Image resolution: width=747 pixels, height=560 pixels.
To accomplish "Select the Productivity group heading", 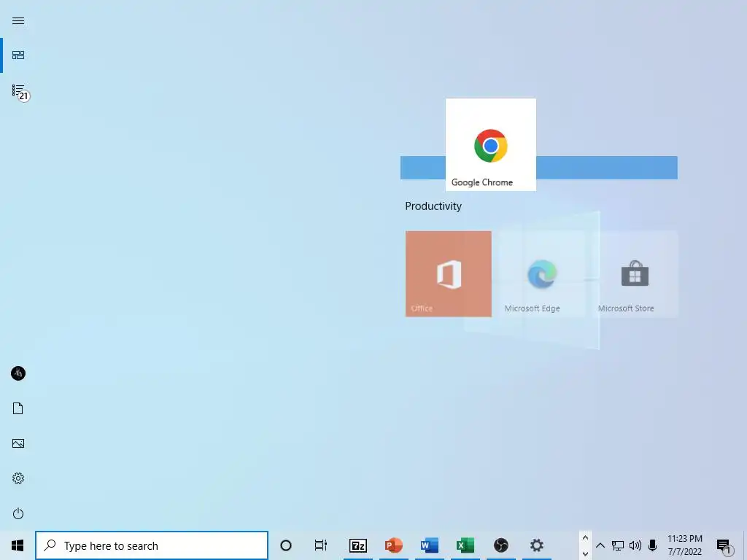I will [433, 206].
